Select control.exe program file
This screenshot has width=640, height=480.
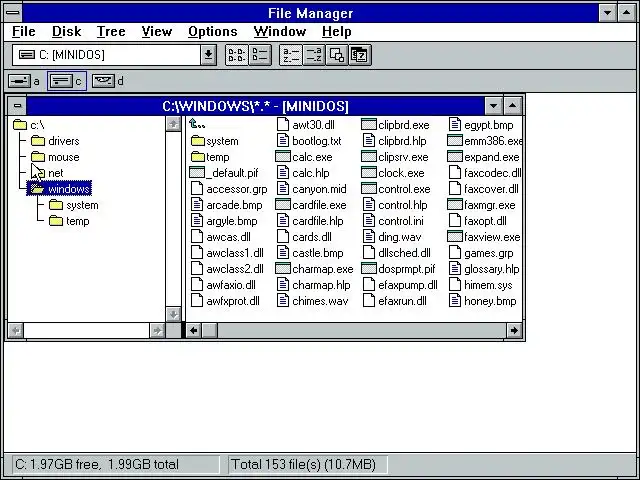click(x=396, y=189)
